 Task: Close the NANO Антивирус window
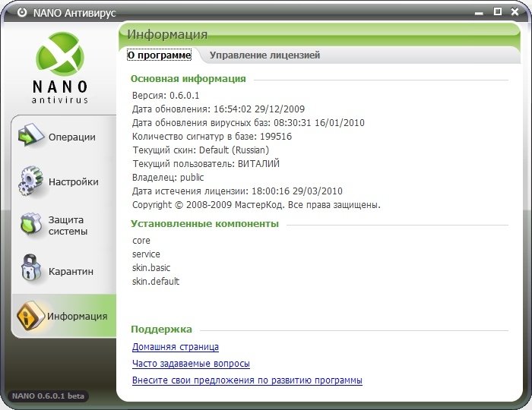coord(515,12)
